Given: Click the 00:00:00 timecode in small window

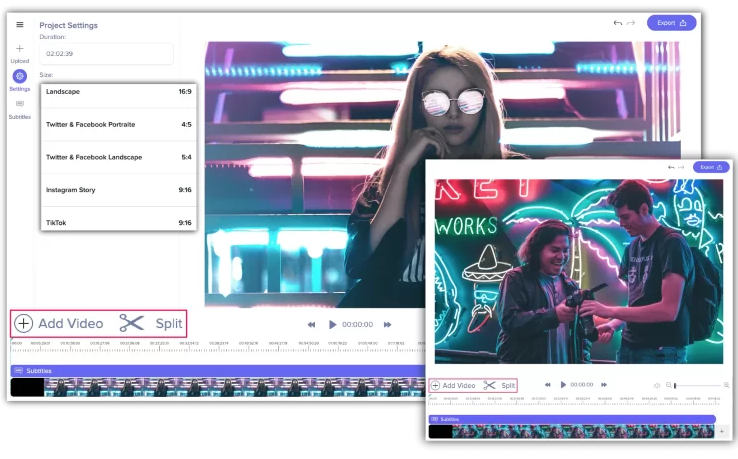Looking at the screenshot, I should [x=582, y=385].
